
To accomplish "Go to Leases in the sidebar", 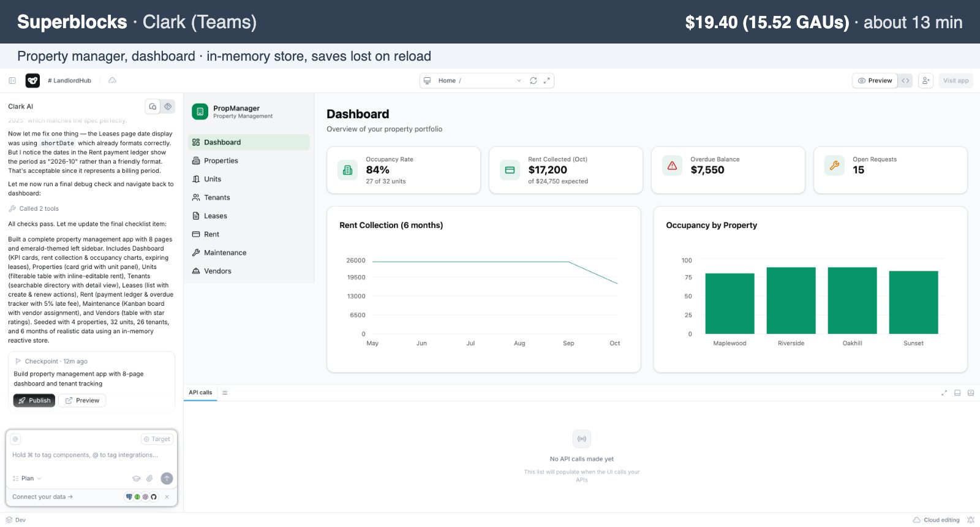I will coord(249,216).
